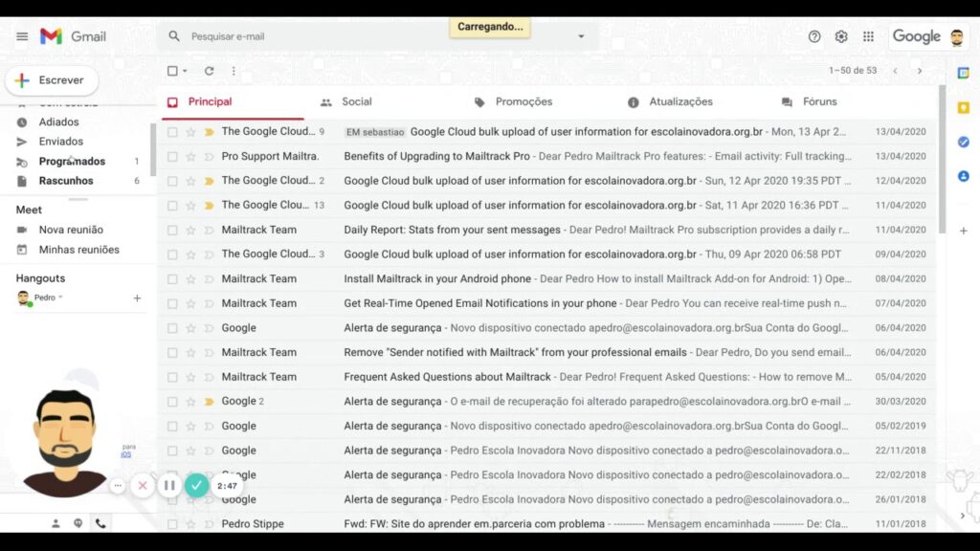Open Google Alerta de segurança from 06/04/2020
980x551 pixels.
(x=546, y=328)
